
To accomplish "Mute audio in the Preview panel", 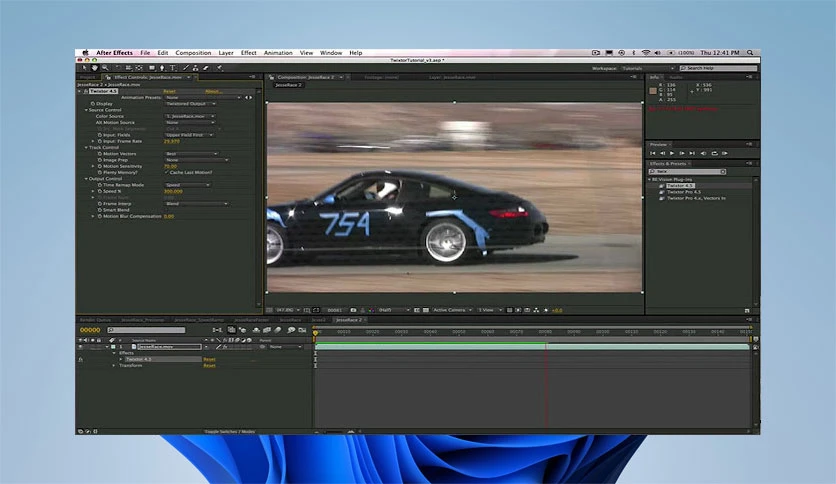I will (x=703, y=154).
